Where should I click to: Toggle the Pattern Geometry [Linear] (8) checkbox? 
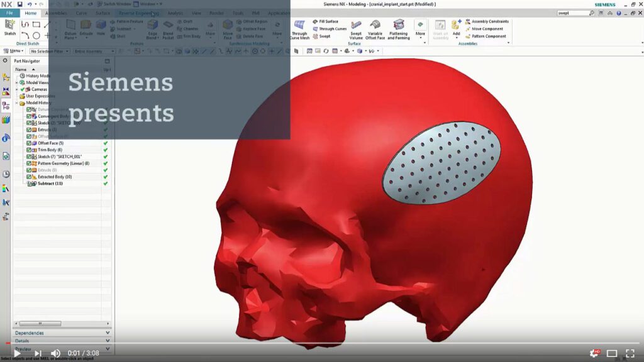(x=29, y=163)
